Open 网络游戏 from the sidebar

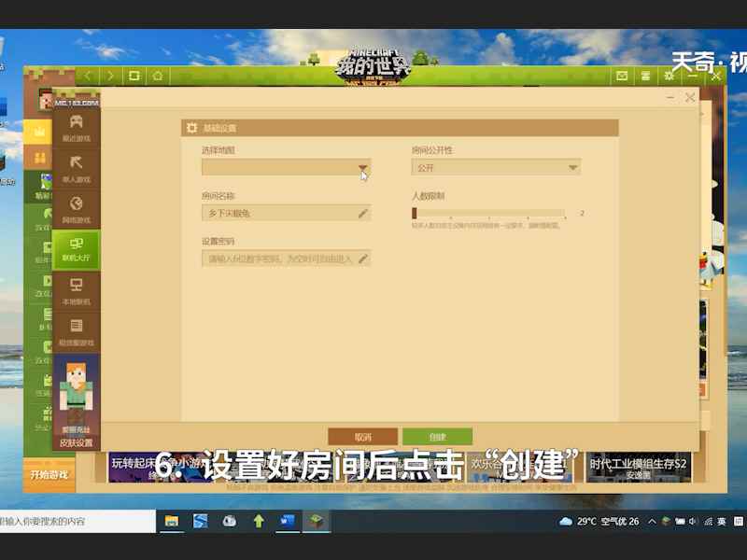coord(76,208)
